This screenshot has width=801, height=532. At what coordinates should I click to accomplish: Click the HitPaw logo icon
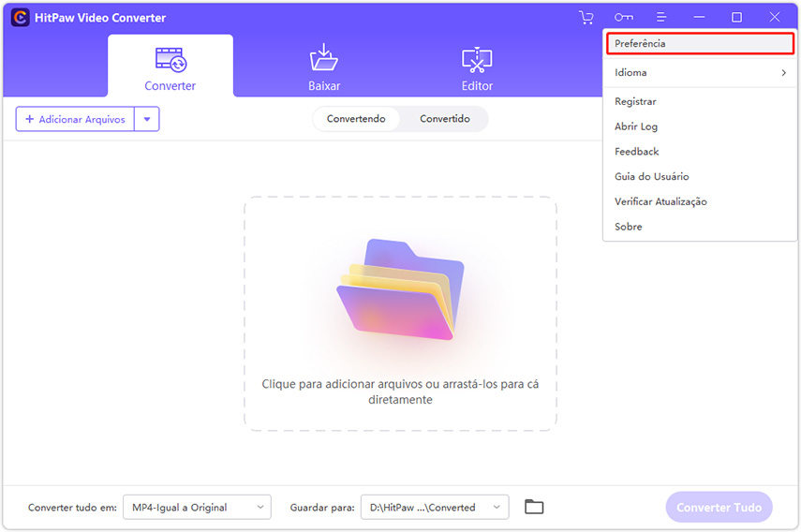[x=20, y=18]
